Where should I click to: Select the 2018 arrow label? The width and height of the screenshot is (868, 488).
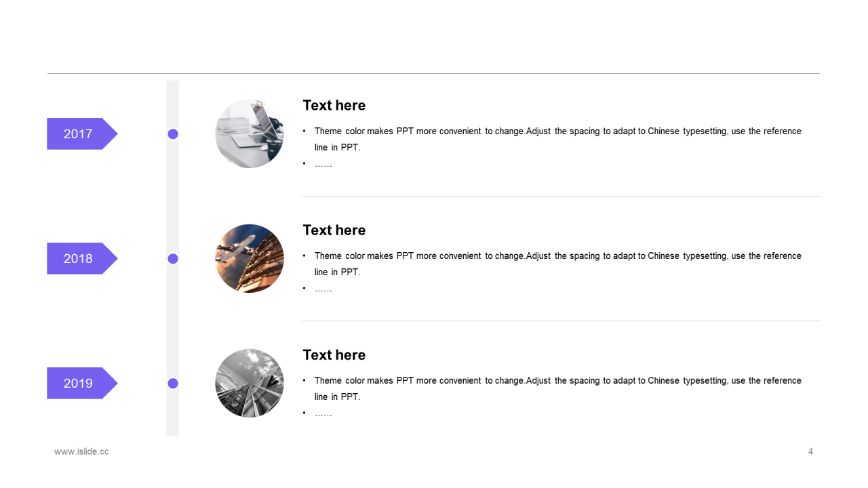tap(81, 258)
